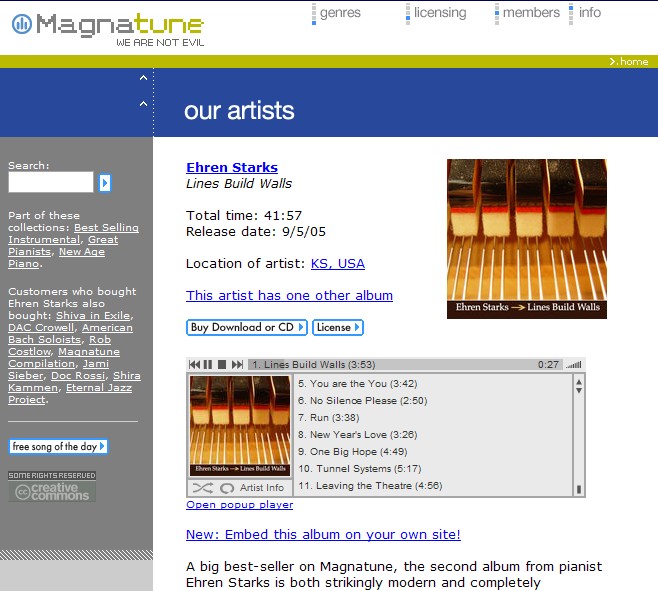Click Buy Download or CD button

[x=247, y=327]
